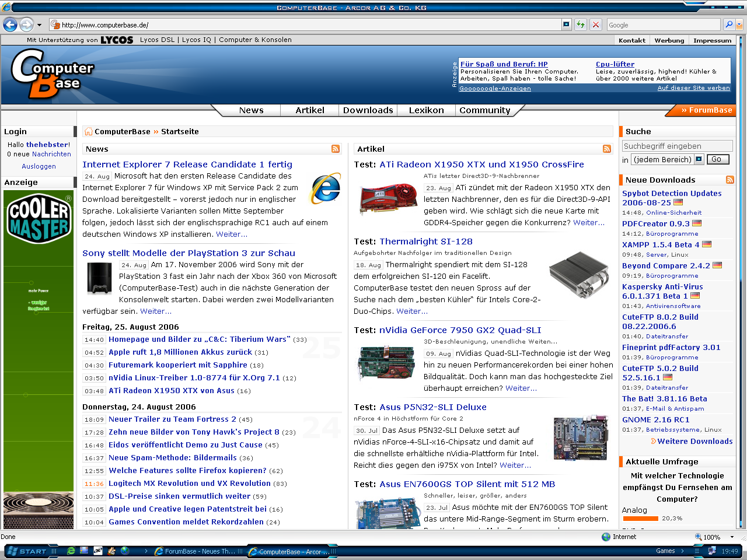Click the Für Spaß und Beruf: HP ad
This screenshot has height=560, width=747.
click(x=504, y=64)
